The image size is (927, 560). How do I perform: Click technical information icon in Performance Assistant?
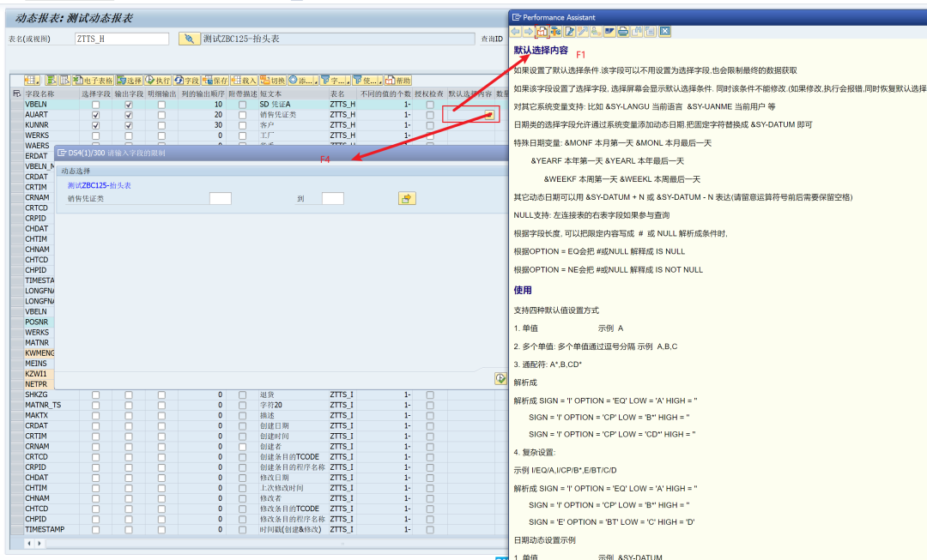click(555, 32)
